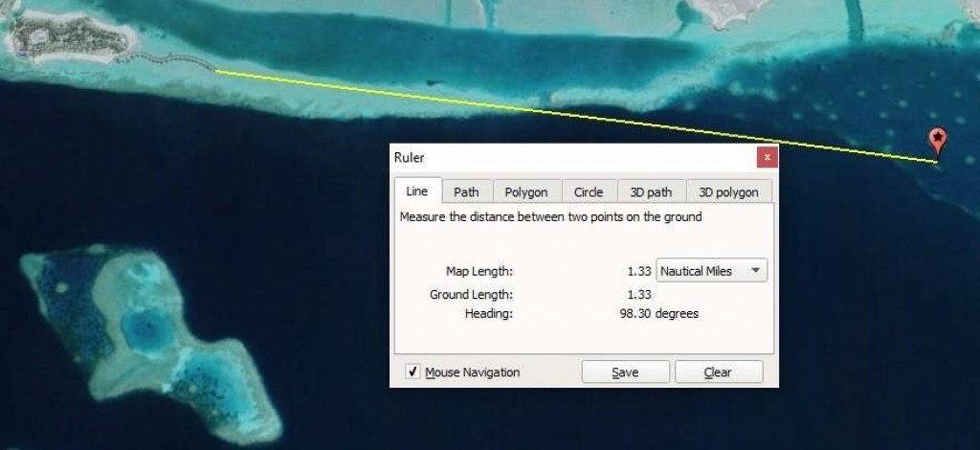Click the 'Measure the distance' description text
This screenshot has height=450, width=980.
(550, 217)
